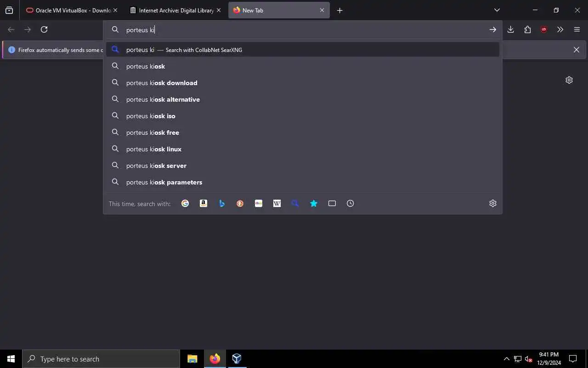Open File Explorer from taskbar
This screenshot has height=368, width=588.
click(x=192, y=359)
